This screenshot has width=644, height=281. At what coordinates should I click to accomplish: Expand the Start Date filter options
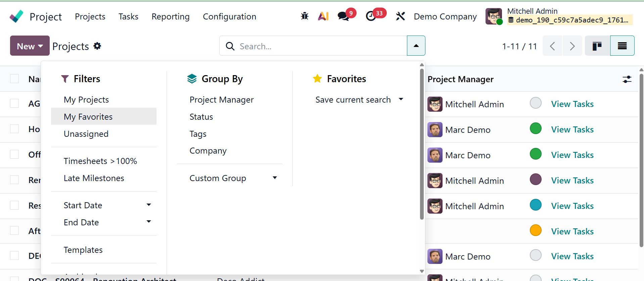[x=149, y=205]
